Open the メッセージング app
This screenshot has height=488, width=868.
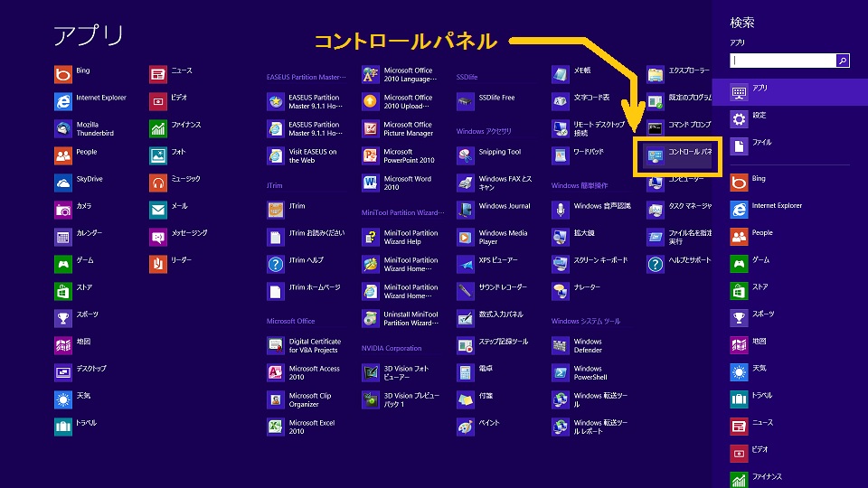pos(178,237)
